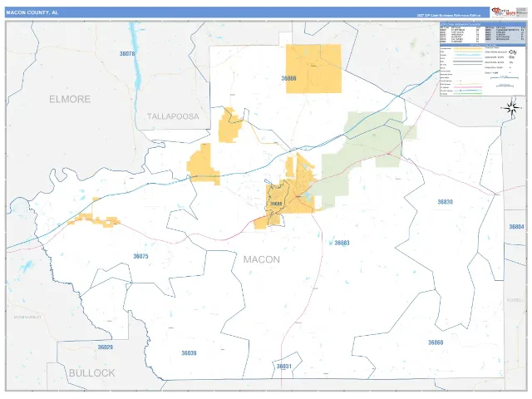
Task: Click the ZIP code 36039 label
Action: click(189, 353)
